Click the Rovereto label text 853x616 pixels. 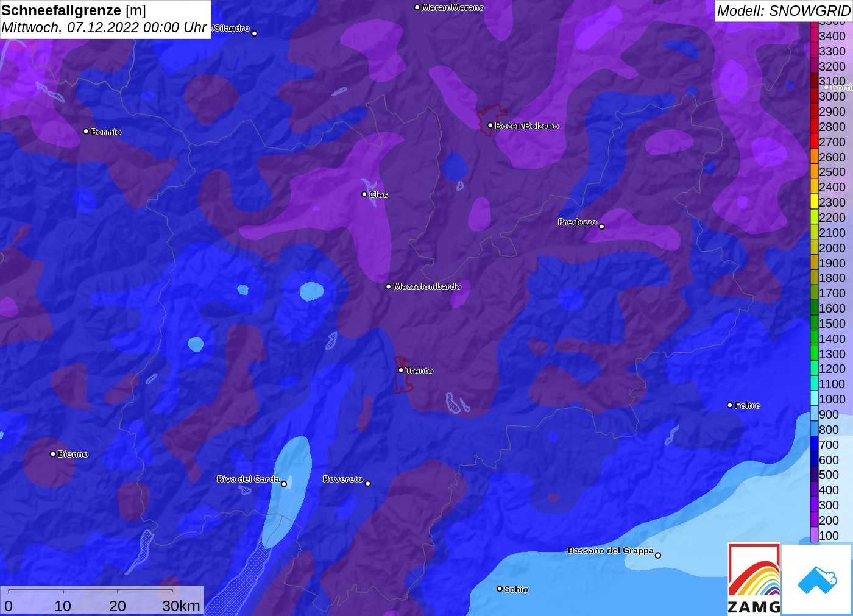343,479
